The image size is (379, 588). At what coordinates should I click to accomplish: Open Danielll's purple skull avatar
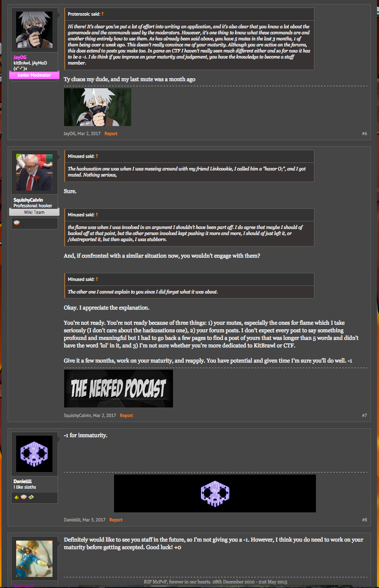[34, 454]
